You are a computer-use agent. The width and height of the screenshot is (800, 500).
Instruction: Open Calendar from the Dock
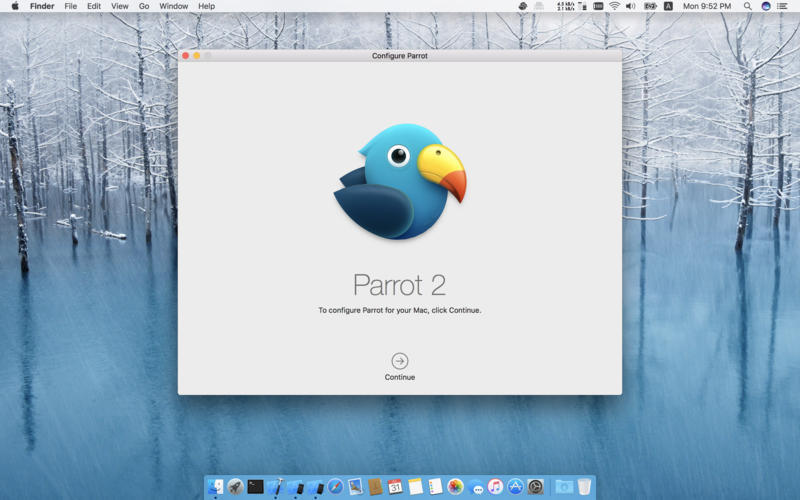395,486
